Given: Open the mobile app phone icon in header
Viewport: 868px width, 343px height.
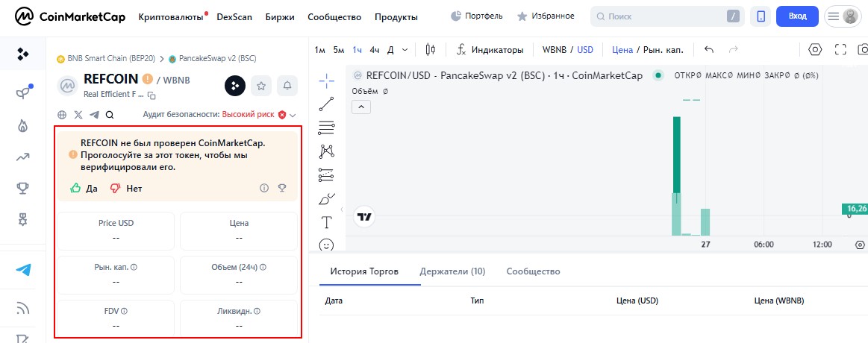Looking at the screenshot, I should 761,16.
